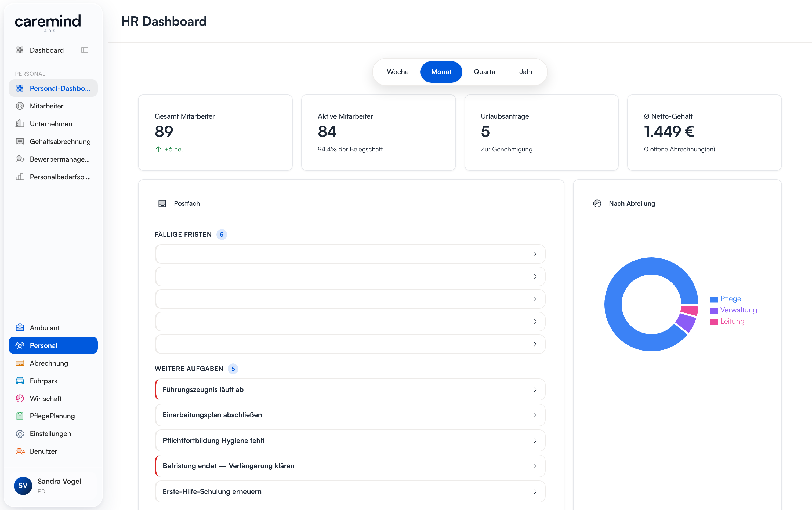Click the PflegePlanung clipboard icon
Screen dimensions: 812x510
[x=20, y=416]
